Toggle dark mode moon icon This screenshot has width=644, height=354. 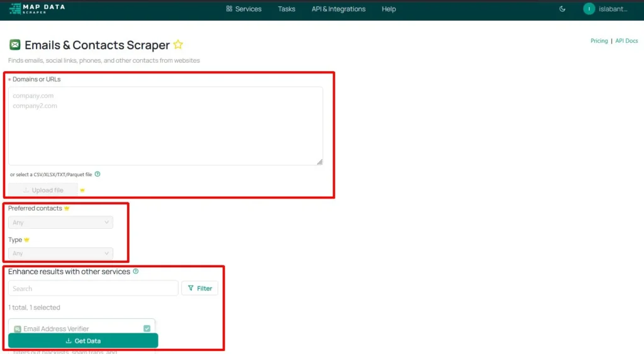(562, 9)
